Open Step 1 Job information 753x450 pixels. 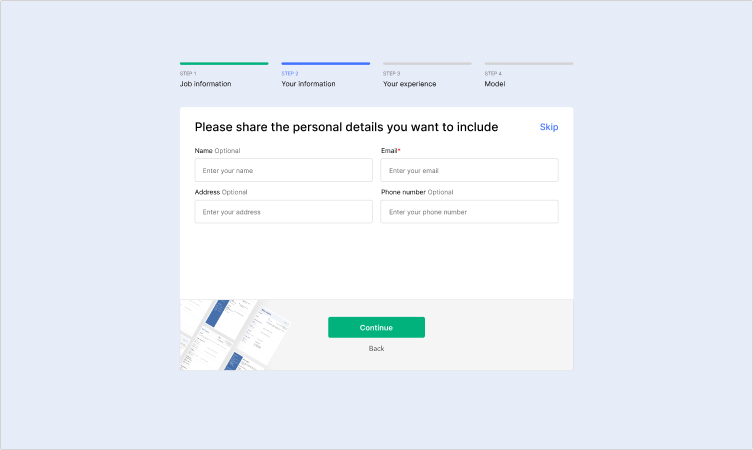tap(206, 79)
